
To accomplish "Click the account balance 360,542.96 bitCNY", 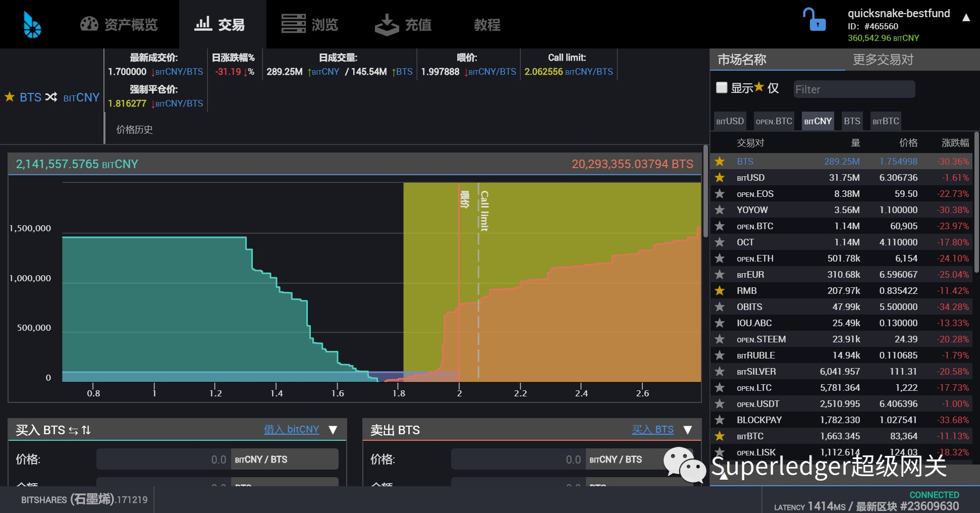I will pos(883,38).
